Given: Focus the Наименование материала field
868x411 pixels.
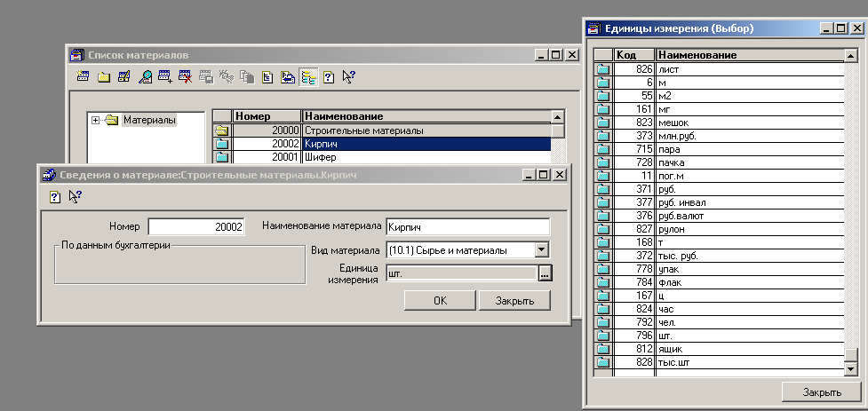Looking at the screenshot, I should coord(468,226).
